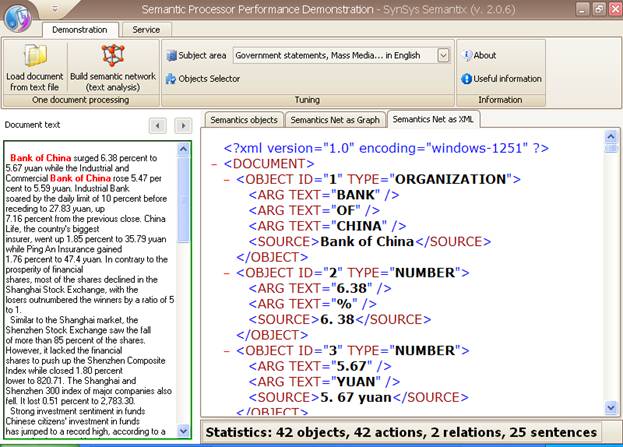Image resolution: width=623 pixels, height=447 pixels.
Task: Click the About label
Action: (485, 55)
